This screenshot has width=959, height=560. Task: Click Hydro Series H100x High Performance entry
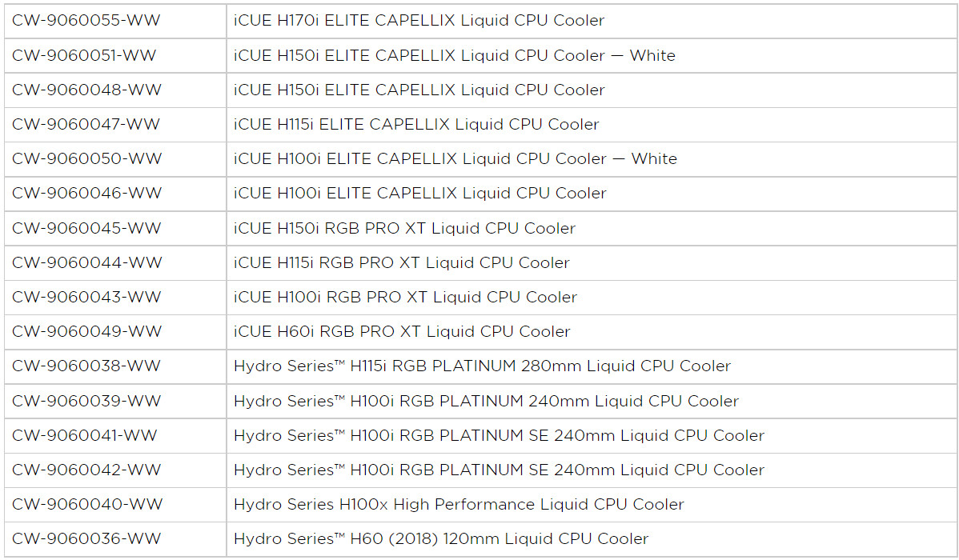[x=459, y=504]
